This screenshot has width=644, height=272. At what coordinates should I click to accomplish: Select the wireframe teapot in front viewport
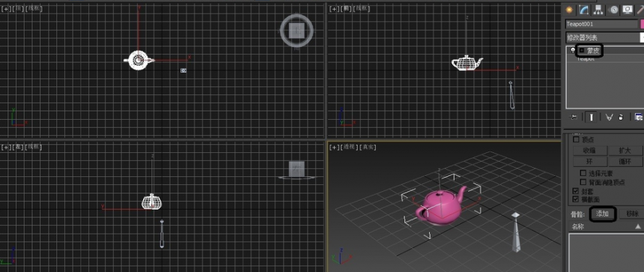point(467,63)
